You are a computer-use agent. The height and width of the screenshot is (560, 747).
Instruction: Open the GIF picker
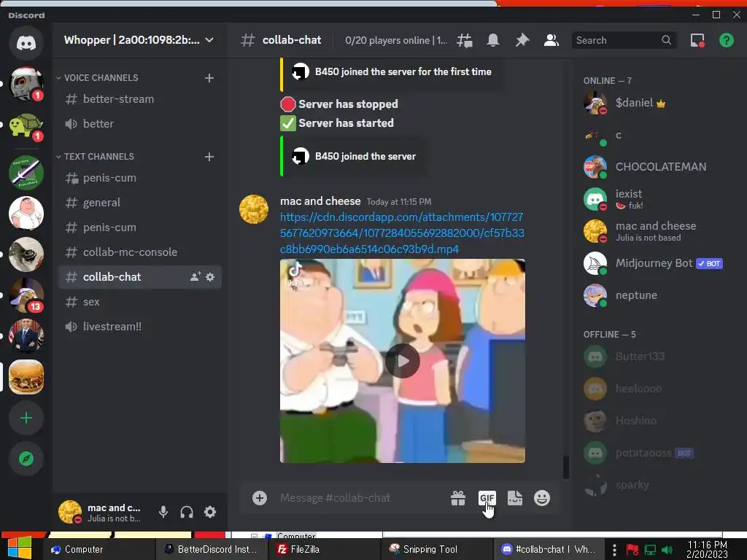tap(487, 498)
